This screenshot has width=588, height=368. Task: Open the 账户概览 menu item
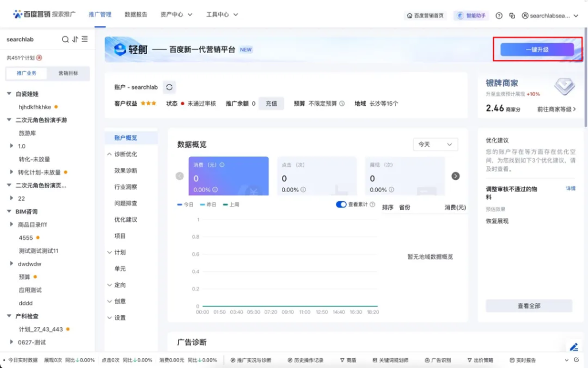[131, 138]
